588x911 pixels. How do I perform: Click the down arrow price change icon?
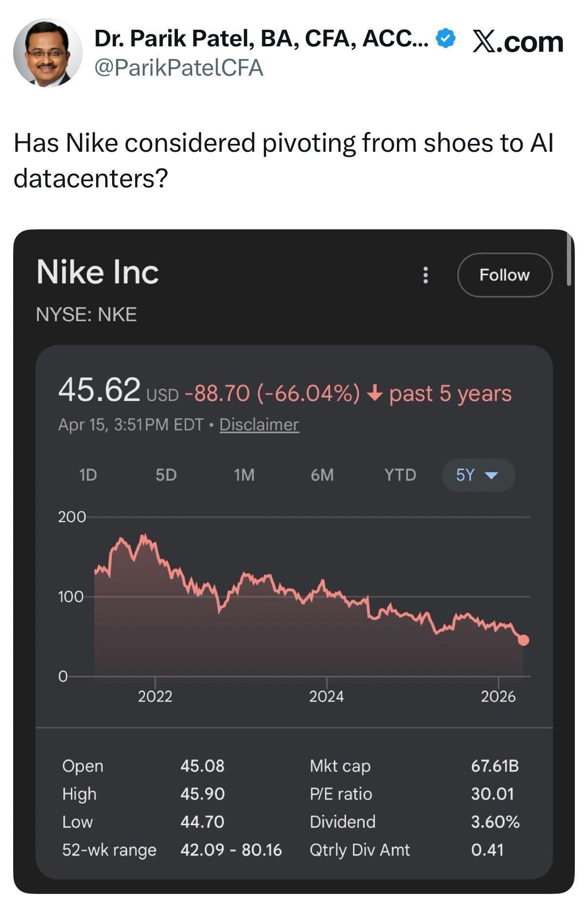[x=374, y=393]
